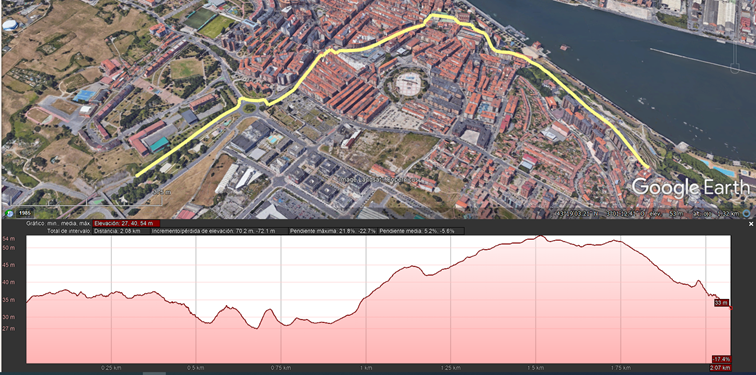Viewport: 756px width, 375px height.
Task: Click the 45 m elevation axis label
Action: (8, 265)
